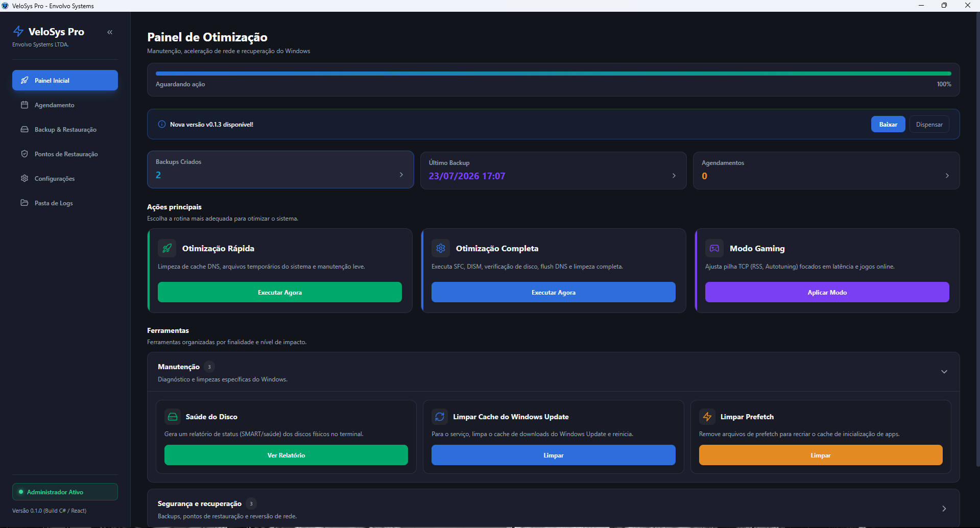The height and width of the screenshot is (528, 980).
Task: Apply gaming mode with Aplicar Modo
Action: click(827, 292)
